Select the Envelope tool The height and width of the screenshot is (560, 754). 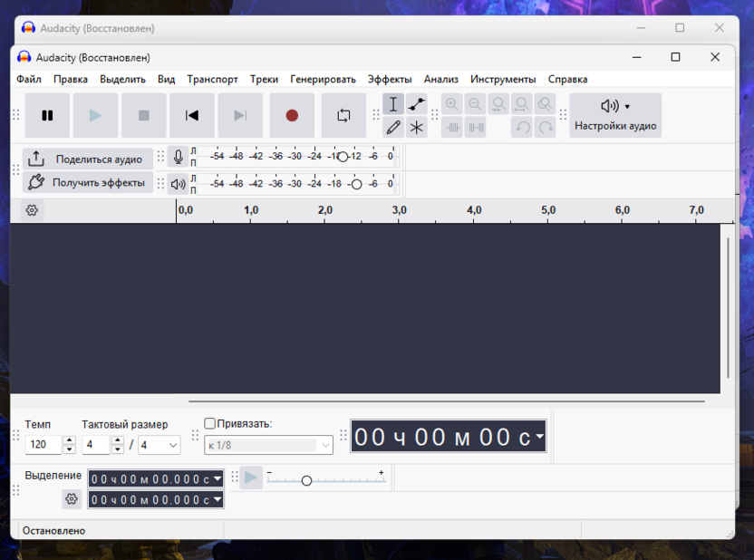tap(416, 104)
